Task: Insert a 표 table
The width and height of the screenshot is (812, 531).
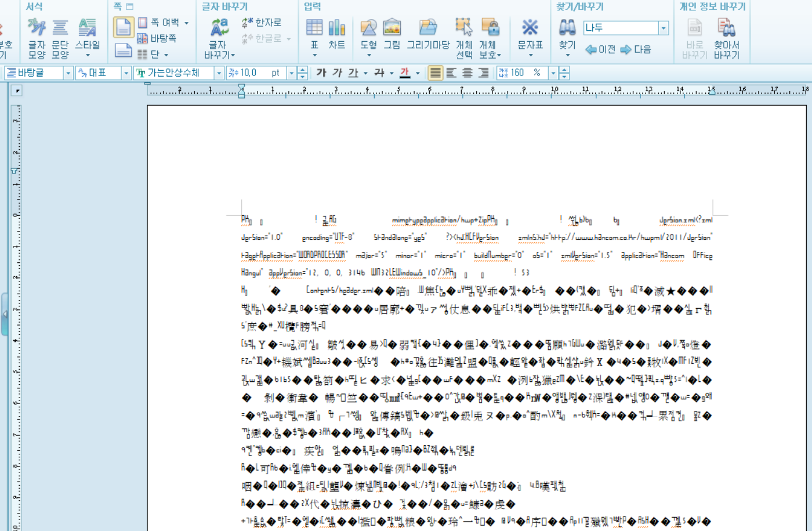Action: [x=314, y=38]
